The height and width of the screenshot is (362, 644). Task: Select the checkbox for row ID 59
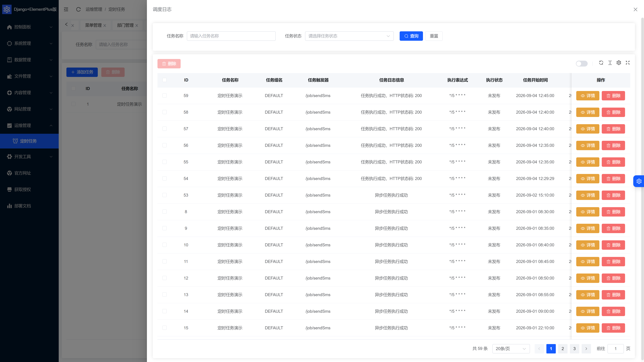click(165, 95)
